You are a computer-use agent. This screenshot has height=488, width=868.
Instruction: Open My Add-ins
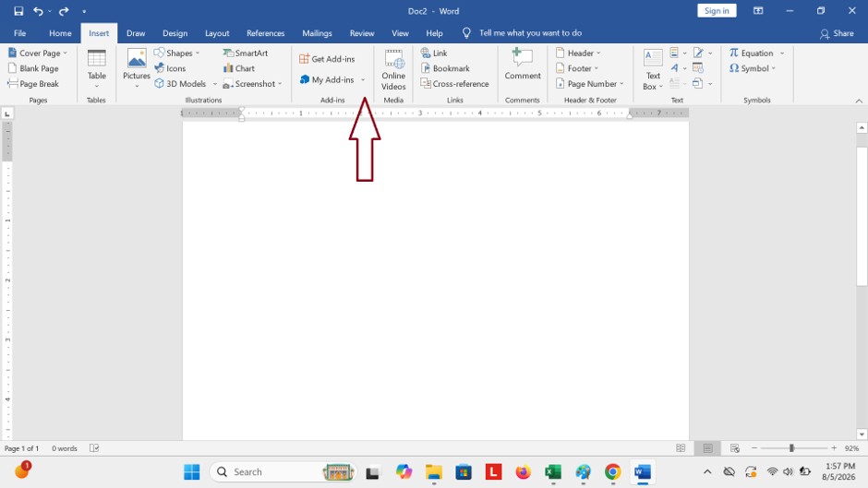[x=327, y=79]
